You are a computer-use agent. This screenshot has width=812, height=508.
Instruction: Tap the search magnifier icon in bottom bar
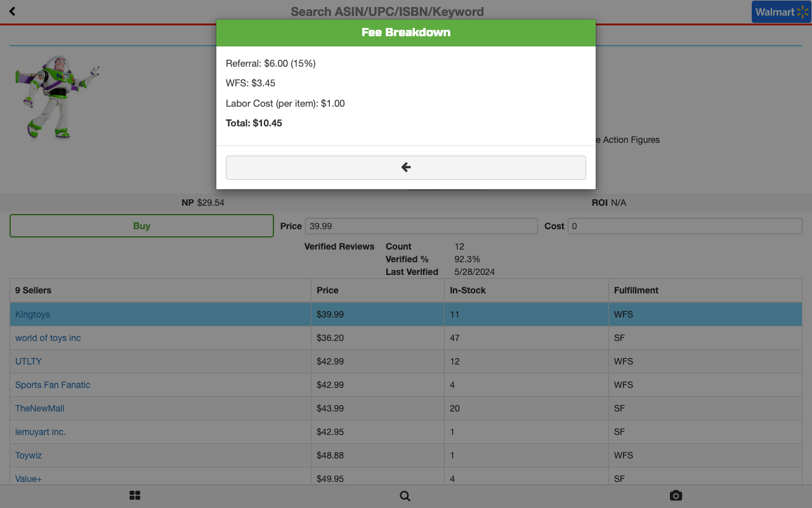tap(405, 496)
